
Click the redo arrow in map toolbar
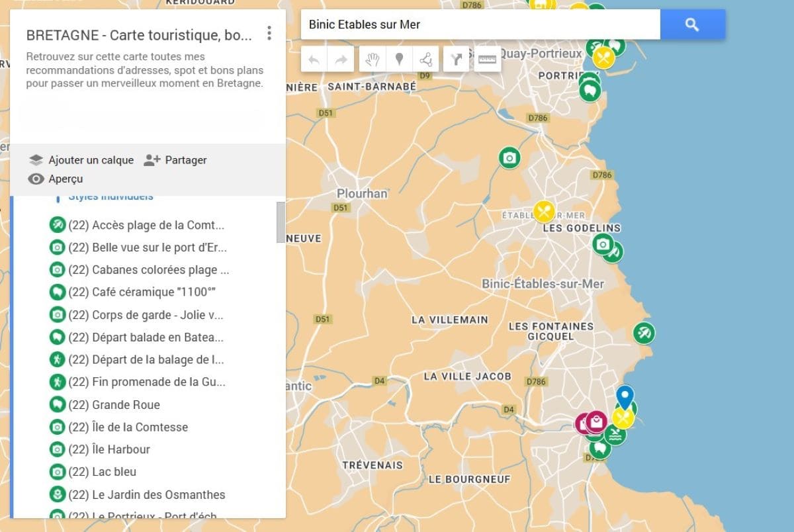pyautogui.click(x=341, y=60)
